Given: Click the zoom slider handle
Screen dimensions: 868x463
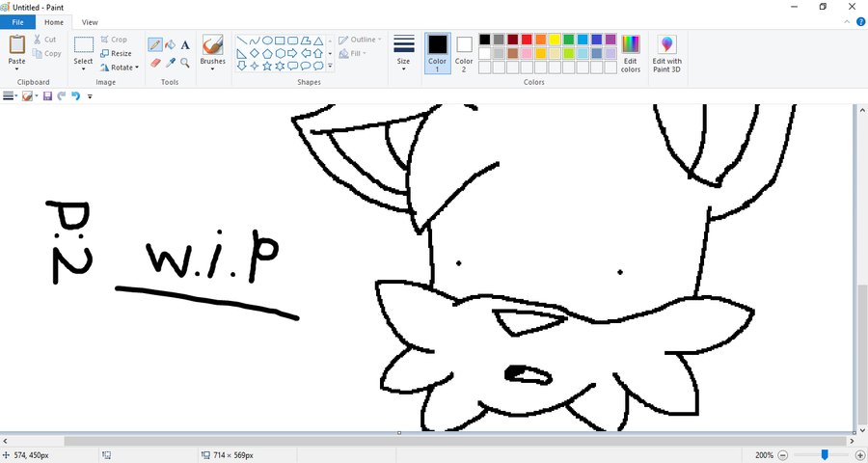Looking at the screenshot, I should coord(825,455).
